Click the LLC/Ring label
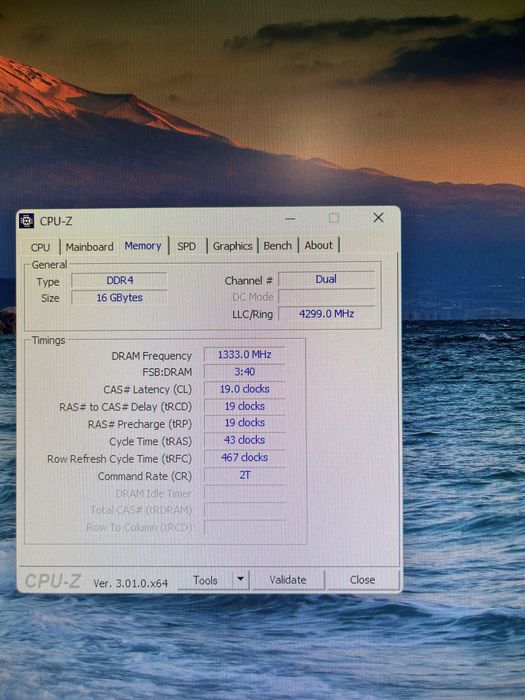525x700 pixels. click(252, 314)
